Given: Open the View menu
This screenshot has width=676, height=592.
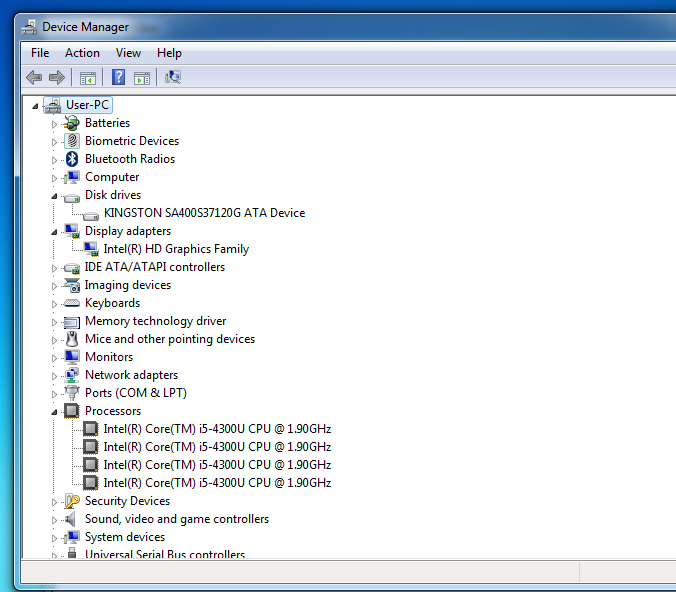Looking at the screenshot, I should coord(128,53).
